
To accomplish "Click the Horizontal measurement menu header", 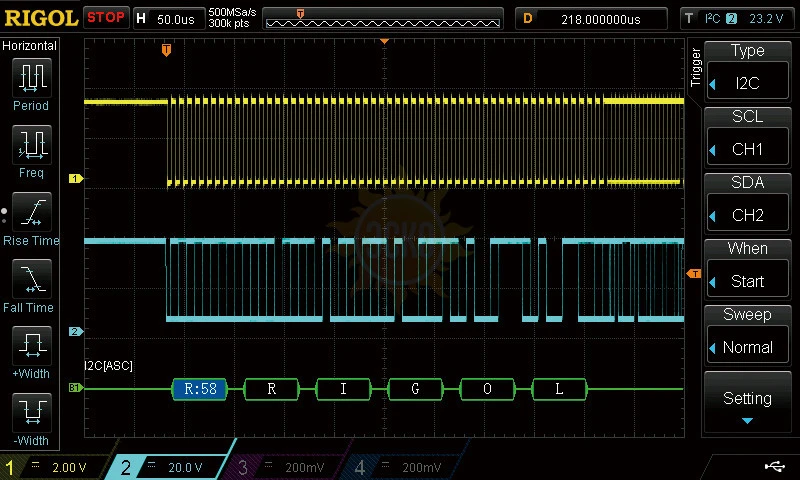I will (30, 45).
